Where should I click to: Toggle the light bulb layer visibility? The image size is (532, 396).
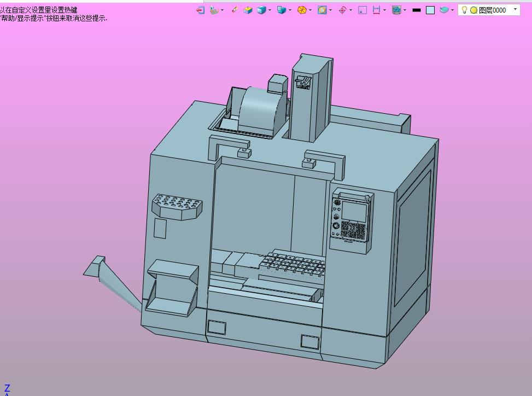pyautogui.click(x=465, y=10)
